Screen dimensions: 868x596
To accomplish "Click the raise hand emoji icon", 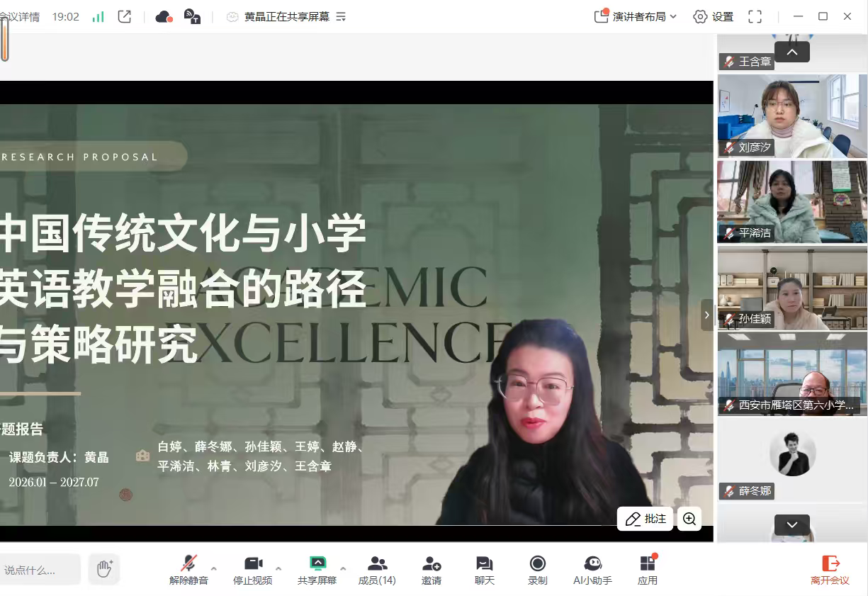I will (105, 569).
